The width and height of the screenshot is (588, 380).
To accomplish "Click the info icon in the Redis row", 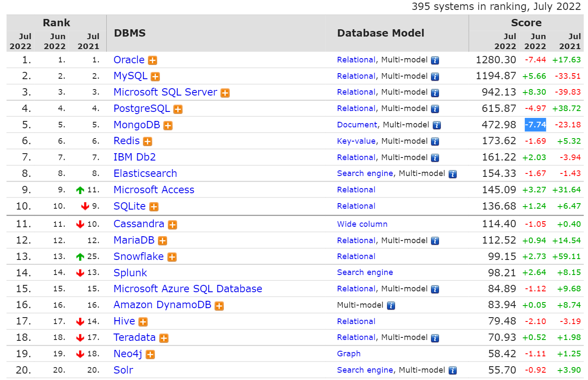I will click(x=435, y=141).
